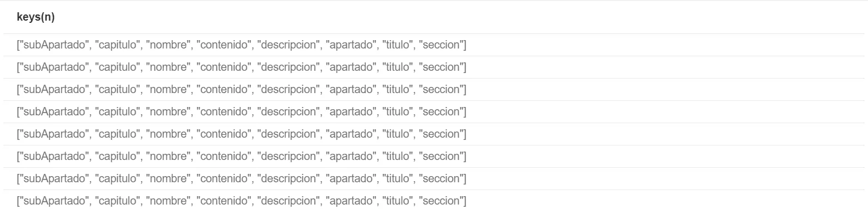Click "seccion" in the first row
The image size is (868, 209).
[x=441, y=45]
